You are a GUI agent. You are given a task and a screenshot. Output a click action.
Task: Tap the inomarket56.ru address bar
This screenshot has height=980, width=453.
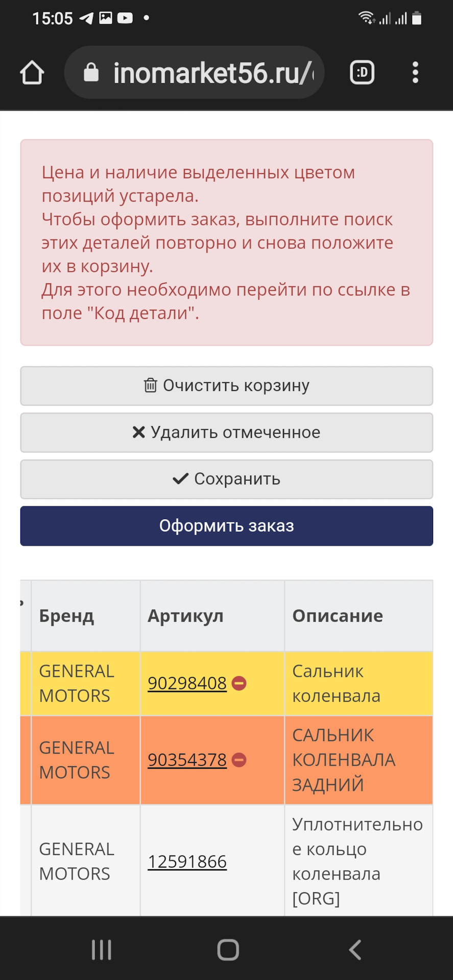(x=214, y=72)
